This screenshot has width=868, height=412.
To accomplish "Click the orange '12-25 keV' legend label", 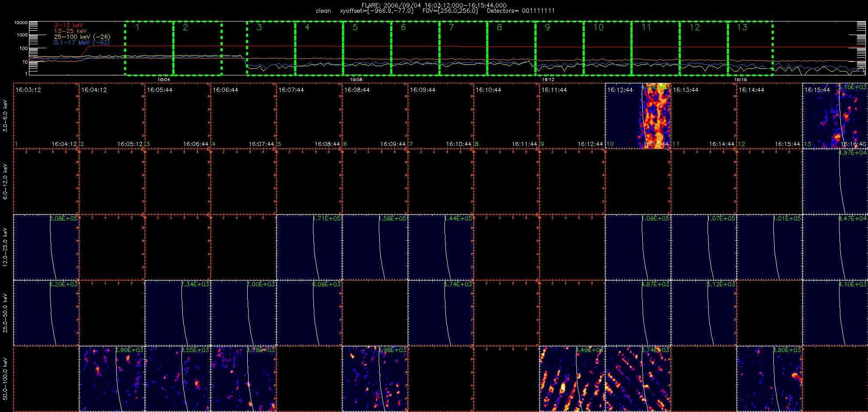I will (x=70, y=31).
